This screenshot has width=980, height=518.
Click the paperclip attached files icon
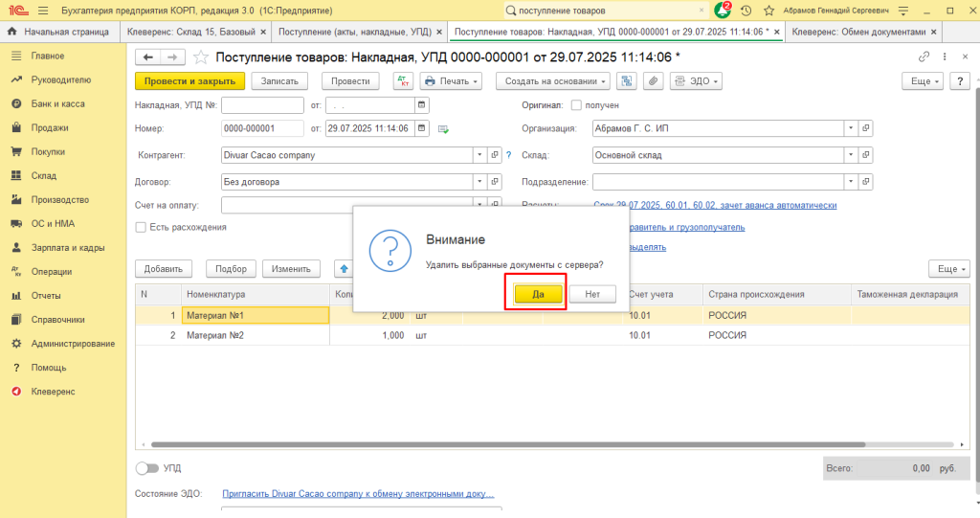653,81
